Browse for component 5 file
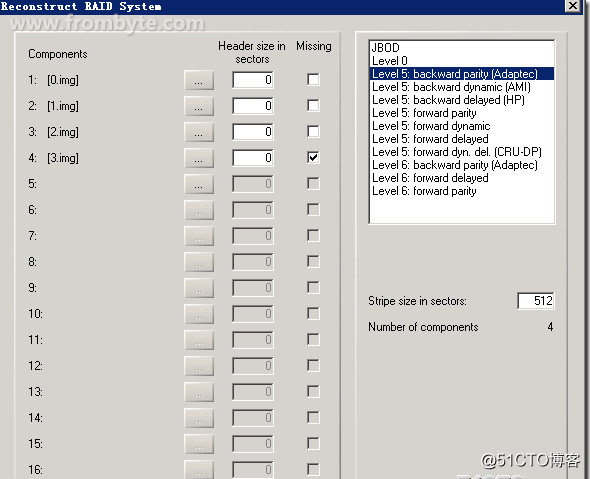The width and height of the screenshot is (590, 479). (199, 184)
